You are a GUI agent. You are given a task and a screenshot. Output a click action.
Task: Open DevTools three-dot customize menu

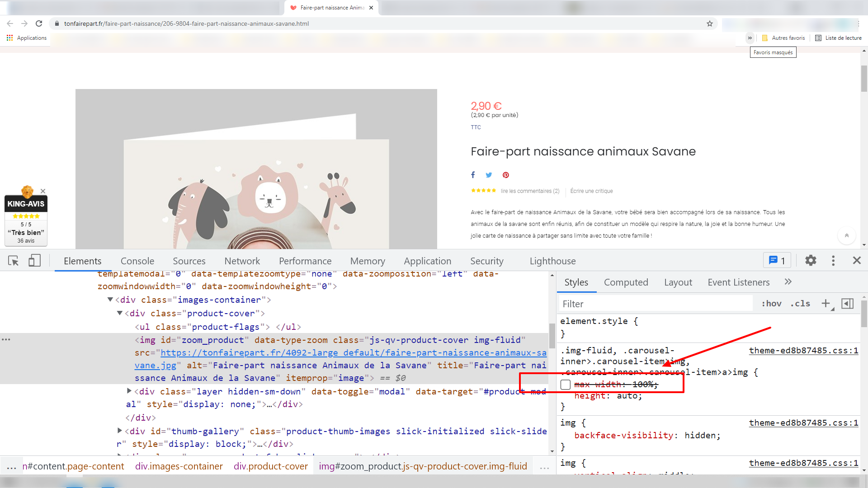click(833, 260)
